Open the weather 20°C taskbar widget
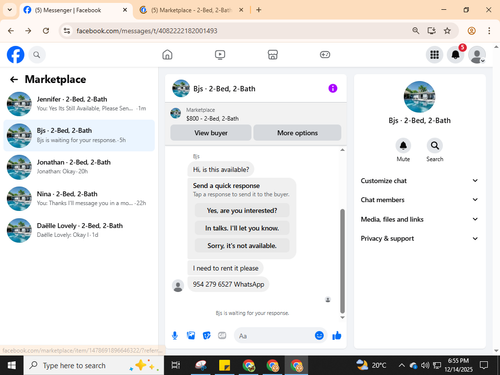 point(371,365)
